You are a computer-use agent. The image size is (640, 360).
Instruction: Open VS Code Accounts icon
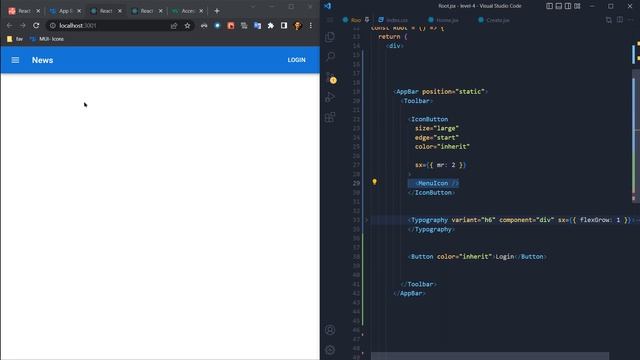pyautogui.click(x=330, y=330)
